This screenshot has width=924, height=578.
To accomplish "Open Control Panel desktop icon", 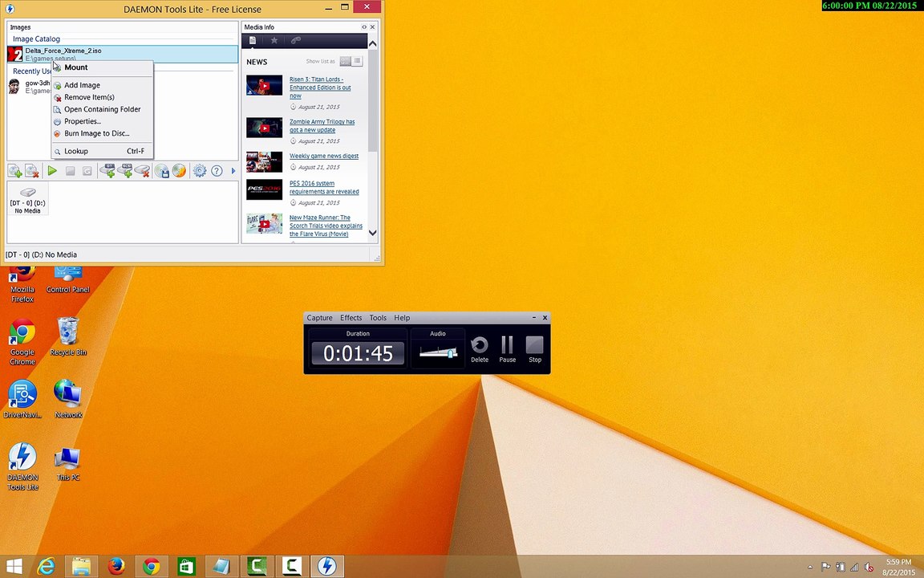I will pyautogui.click(x=67, y=280).
